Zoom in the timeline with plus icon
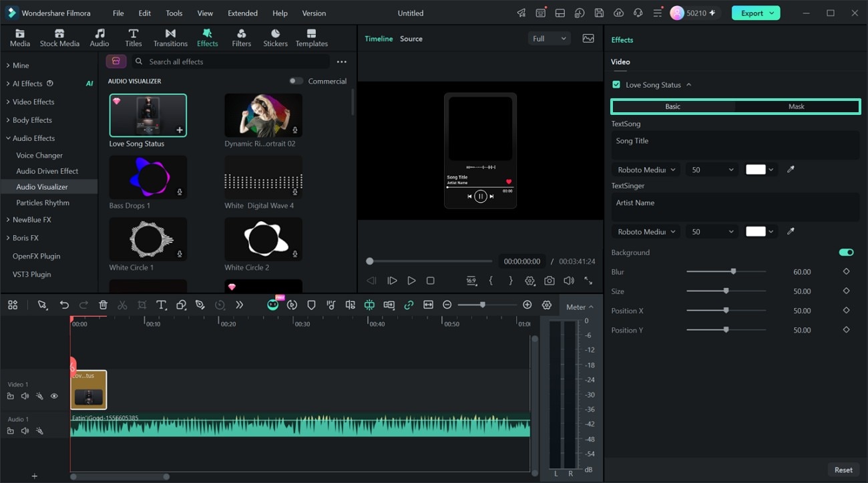 click(527, 305)
